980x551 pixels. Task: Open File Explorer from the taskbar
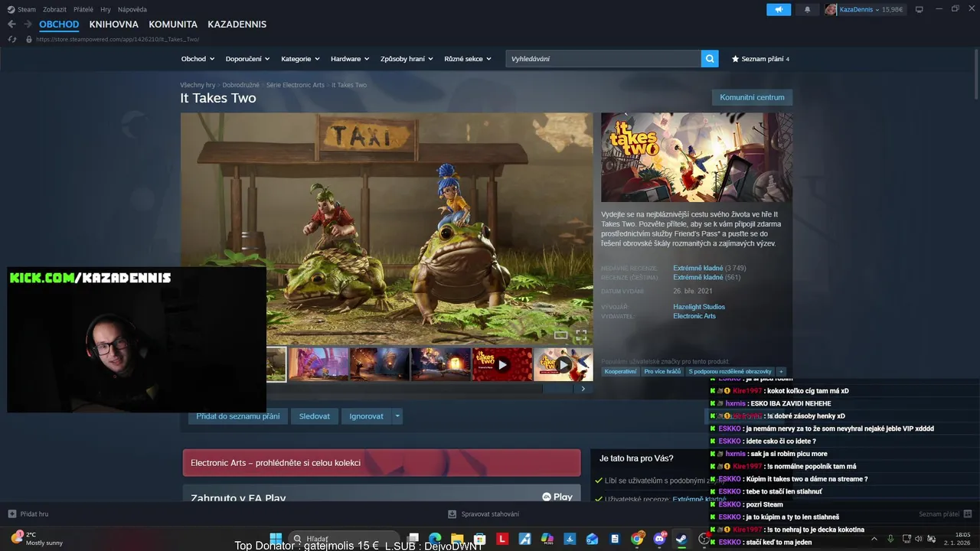[458, 539]
